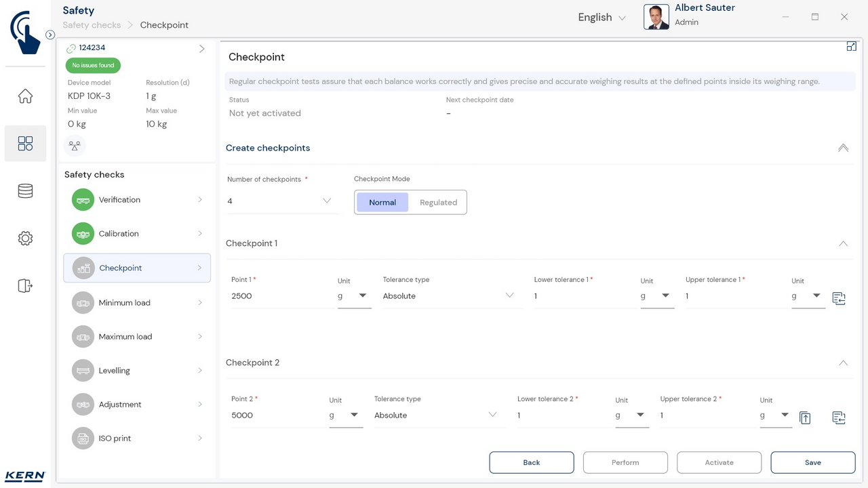868x488 pixels.
Task: Switch checkpoint mode to Regulated
Action: [x=438, y=202]
